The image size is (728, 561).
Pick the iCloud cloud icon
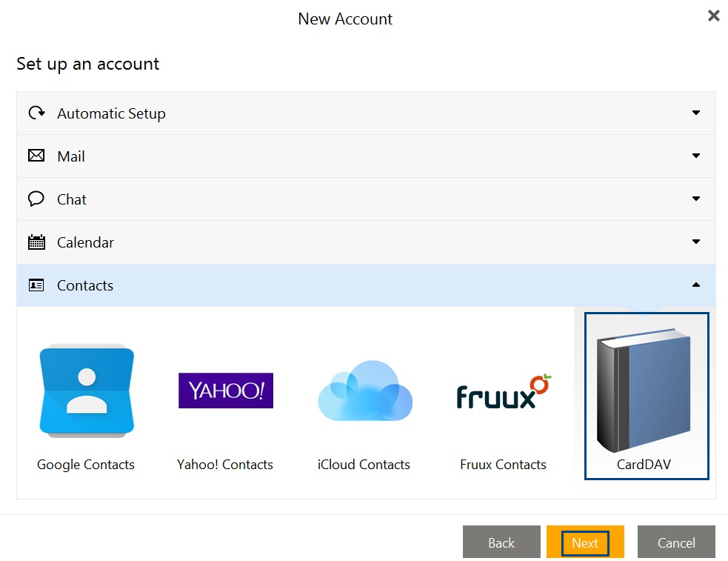coord(365,391)
